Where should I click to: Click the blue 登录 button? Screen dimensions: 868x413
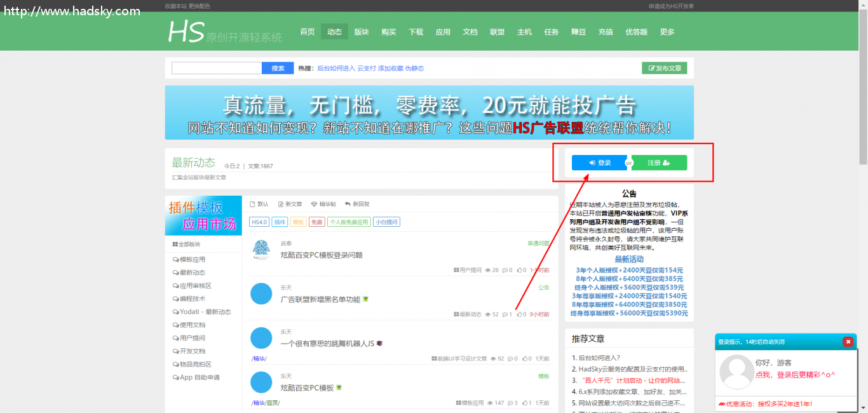pos(599,163)
